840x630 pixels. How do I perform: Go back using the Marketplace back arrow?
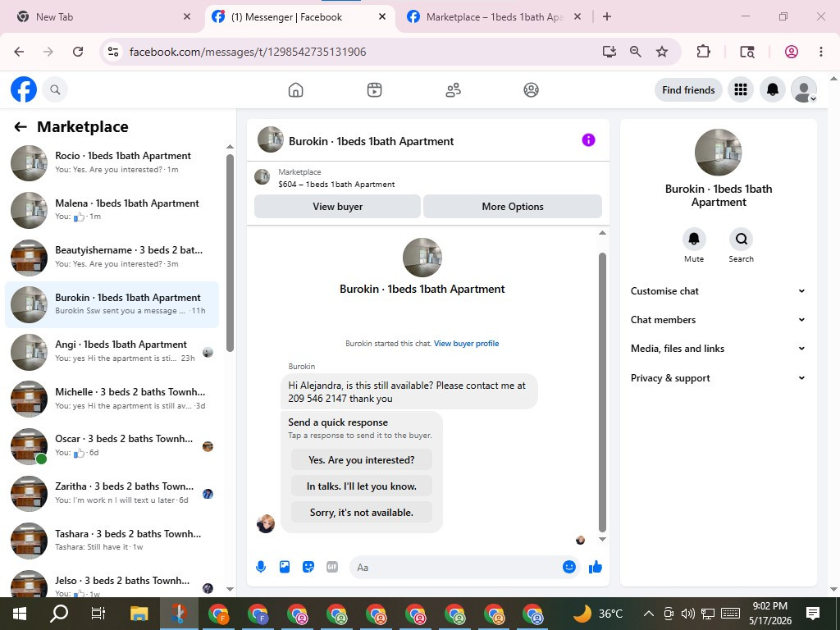coord(21,127)
